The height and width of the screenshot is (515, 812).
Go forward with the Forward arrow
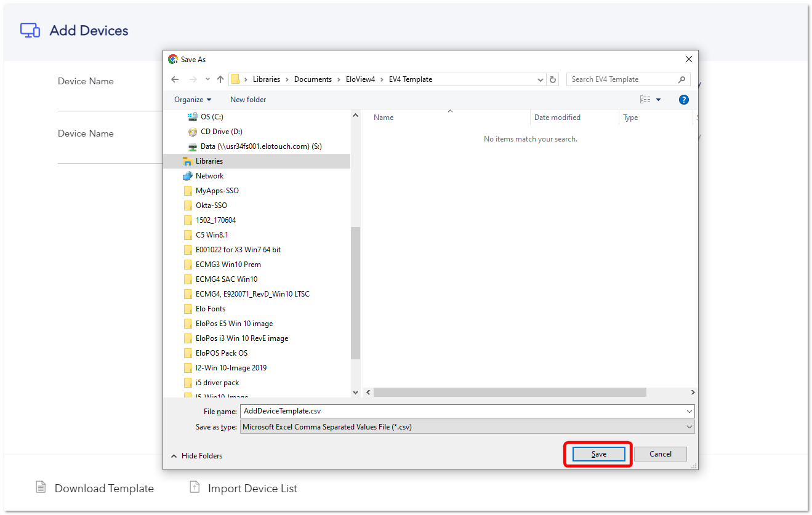point(193,79)
